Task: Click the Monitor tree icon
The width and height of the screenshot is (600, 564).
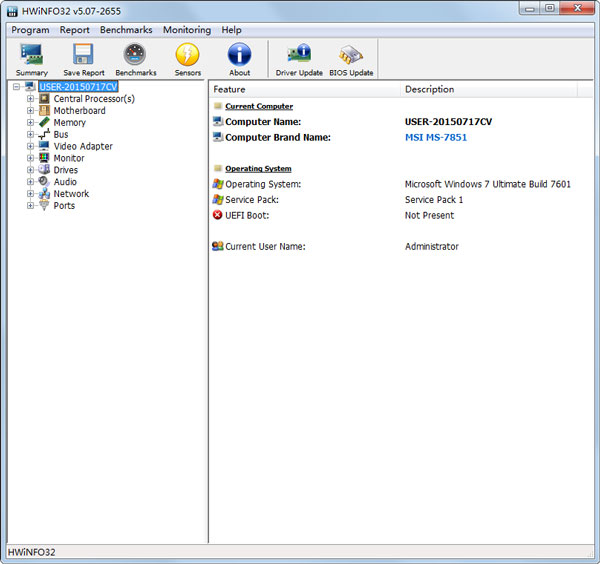Action: [x=44, y=158]
